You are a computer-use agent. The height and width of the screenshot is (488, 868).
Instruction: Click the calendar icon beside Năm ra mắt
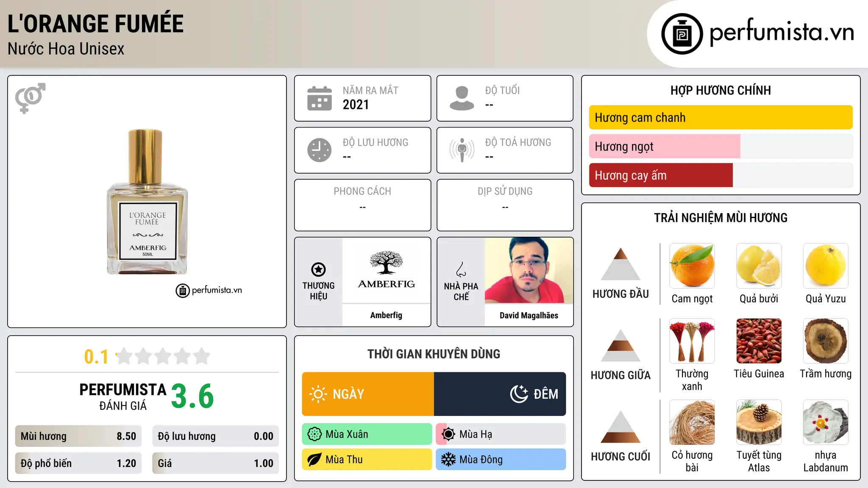(320, 98)
